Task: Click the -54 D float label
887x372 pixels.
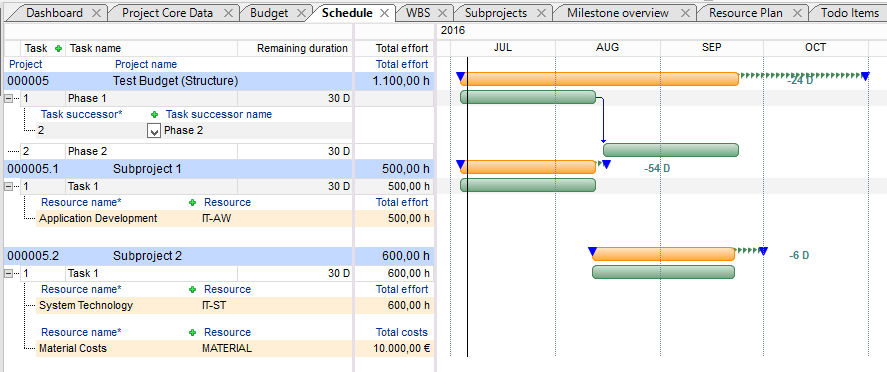Action: (x=657, y=168)
